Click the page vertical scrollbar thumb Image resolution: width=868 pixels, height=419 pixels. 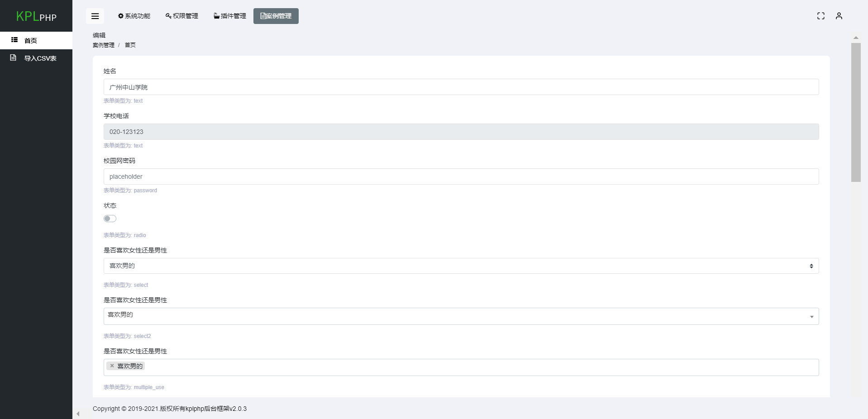[x=856, y=113]
